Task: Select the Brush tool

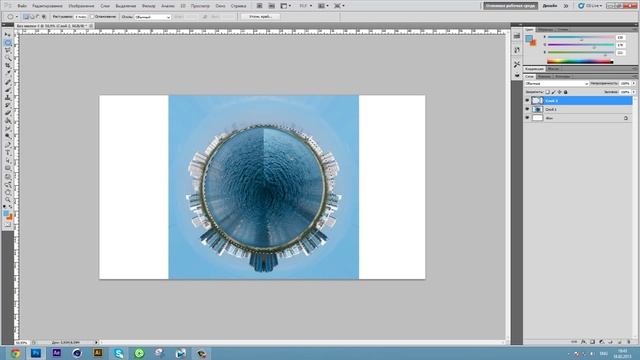Action: [x=8, y=89]
